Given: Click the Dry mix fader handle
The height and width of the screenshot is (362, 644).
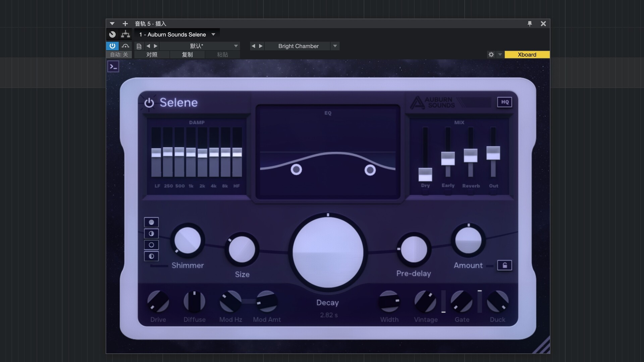Looking at the screenshot, I should pos(425,174).
